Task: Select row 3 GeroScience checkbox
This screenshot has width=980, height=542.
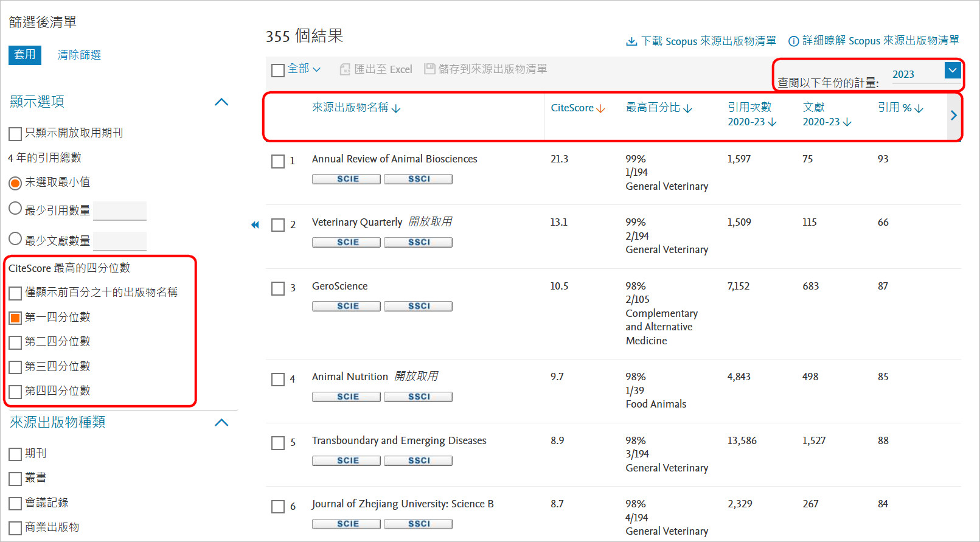Action: coord(278,288)
